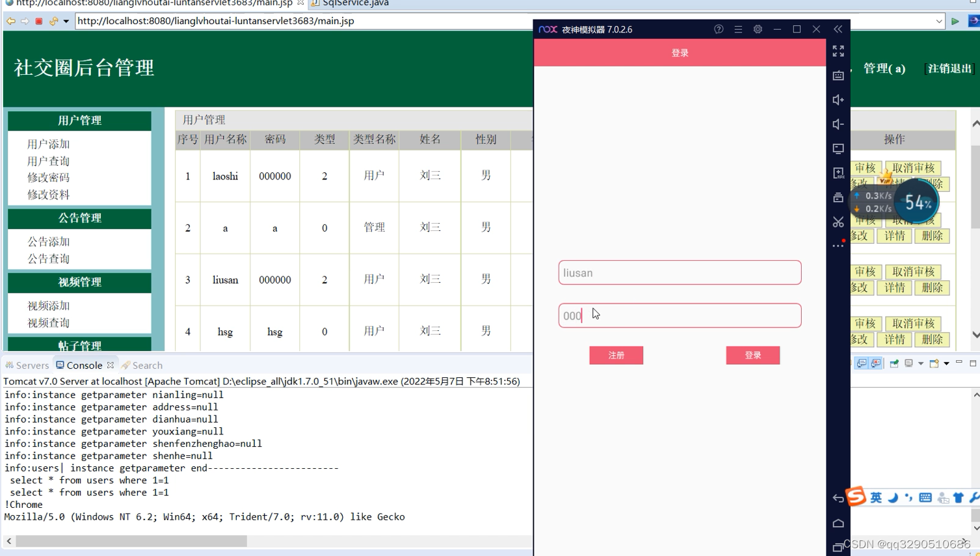Click the 取消审核 button for user liusan
Viewport: 980px width, 556px height.
[x=913, y=272]
